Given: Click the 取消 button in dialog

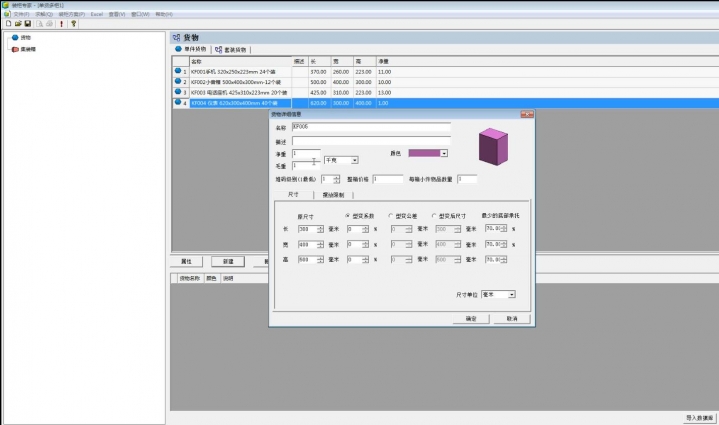Looking at the screenshot, I should tap(511, 318).
